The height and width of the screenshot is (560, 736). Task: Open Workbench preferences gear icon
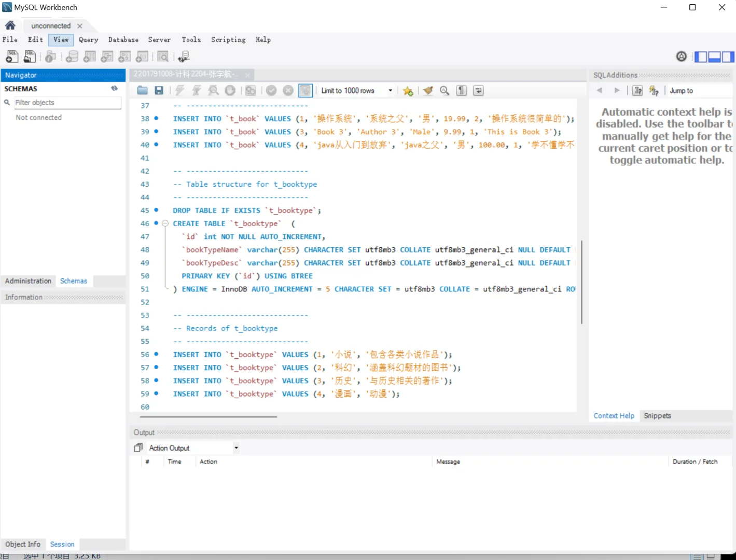(682, 57)
